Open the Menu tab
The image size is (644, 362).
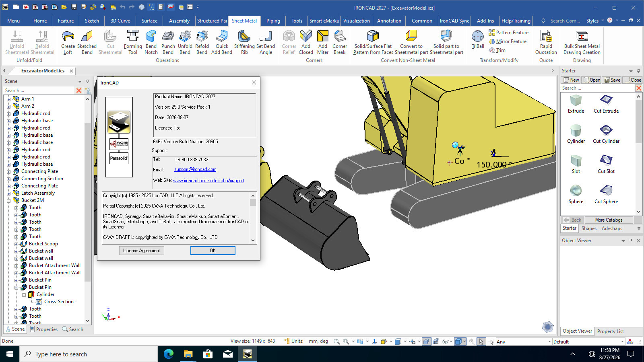[x=13, y=21]
